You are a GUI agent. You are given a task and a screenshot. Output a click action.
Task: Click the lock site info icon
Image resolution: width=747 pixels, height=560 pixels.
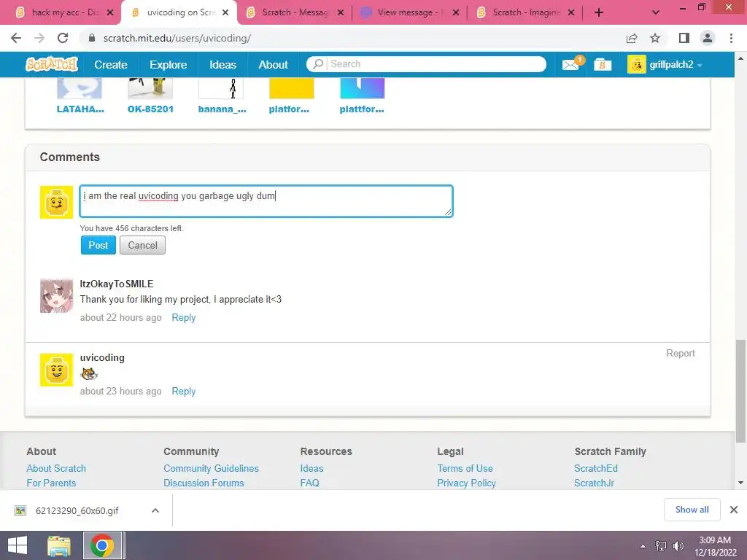click(92, 38)
